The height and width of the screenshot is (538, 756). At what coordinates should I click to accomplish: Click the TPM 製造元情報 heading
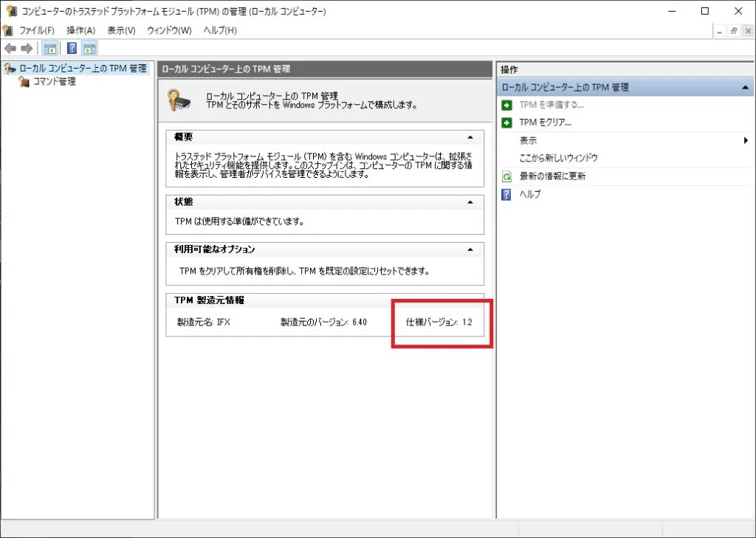click(x=209, y=300)
